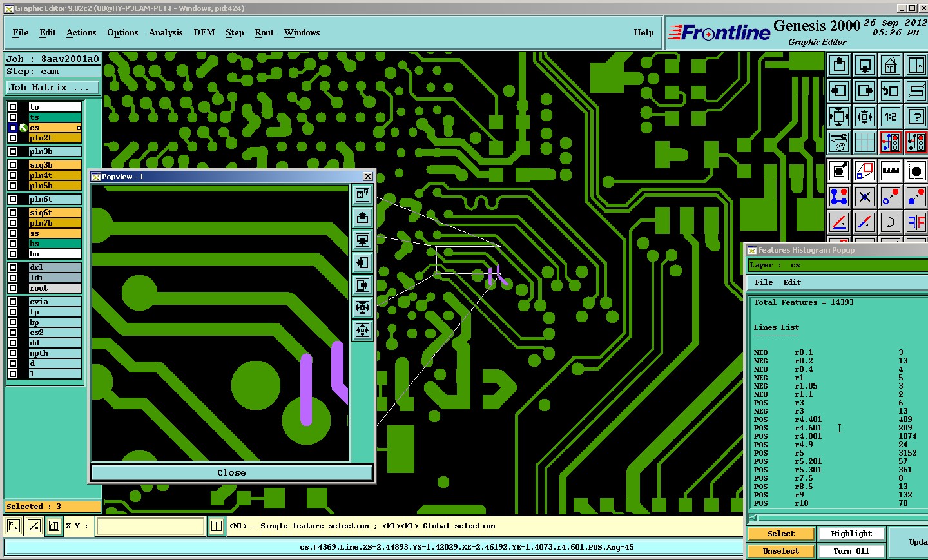
Task: Click the Job Matrix button
Action: click(53, 88)
